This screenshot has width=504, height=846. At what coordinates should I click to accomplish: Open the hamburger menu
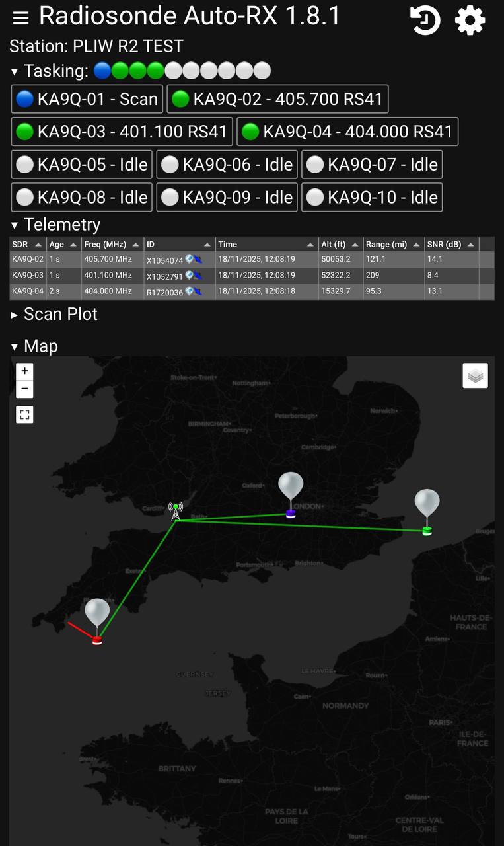[20, 18]
